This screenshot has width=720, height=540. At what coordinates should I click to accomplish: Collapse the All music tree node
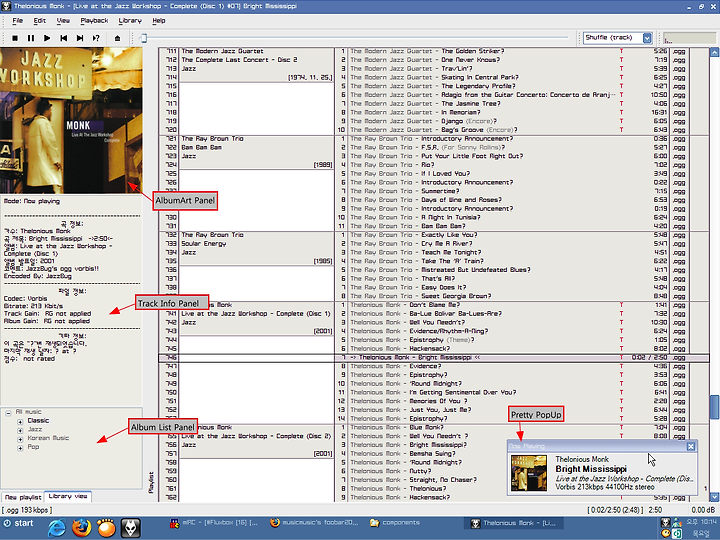click(8, 413)
